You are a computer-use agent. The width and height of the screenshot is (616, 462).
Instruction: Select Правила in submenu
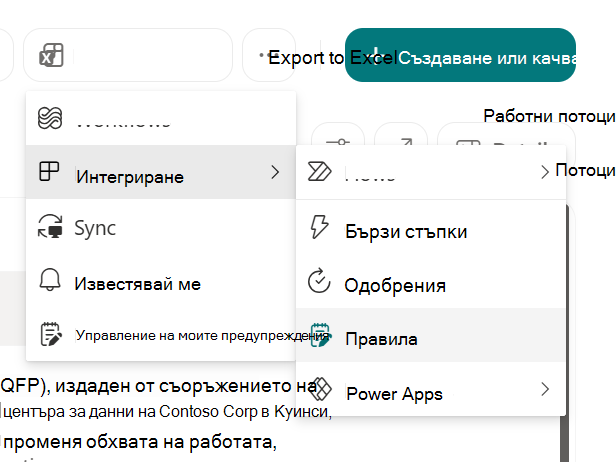[x=431, y=335]
